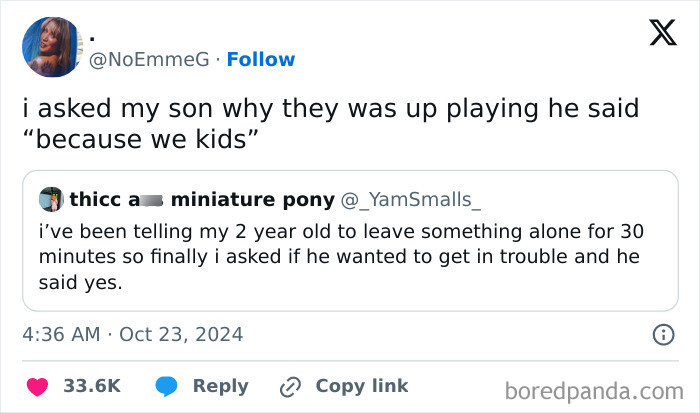Click the 'Copy link' text label

[x=361, y=386]
